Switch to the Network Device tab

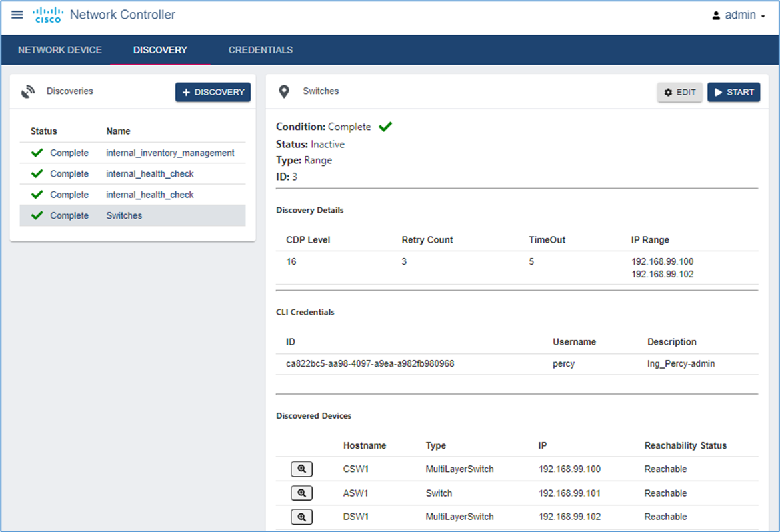[x=60, y=50]
